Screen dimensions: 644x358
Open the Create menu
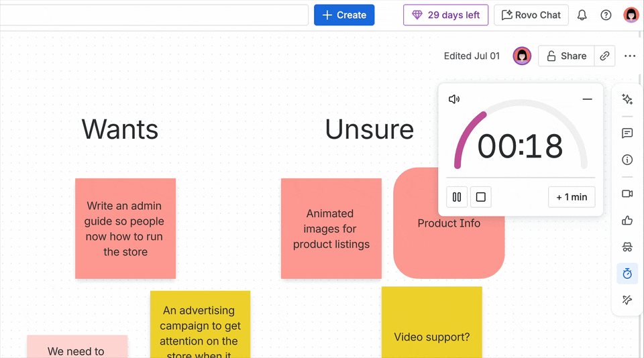[x=344, y=15]
